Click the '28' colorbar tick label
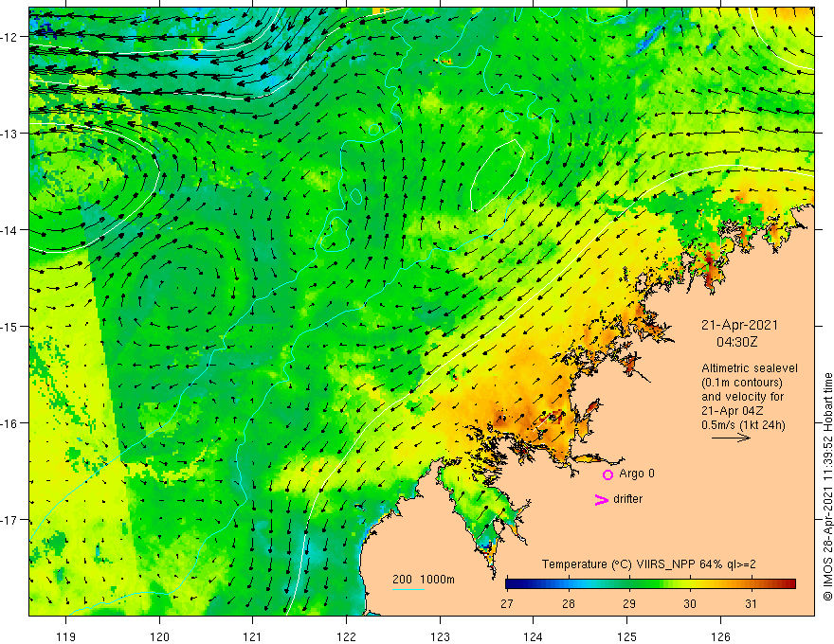The height and width of the screenshot is (644, 834). [x=568, y=603]
